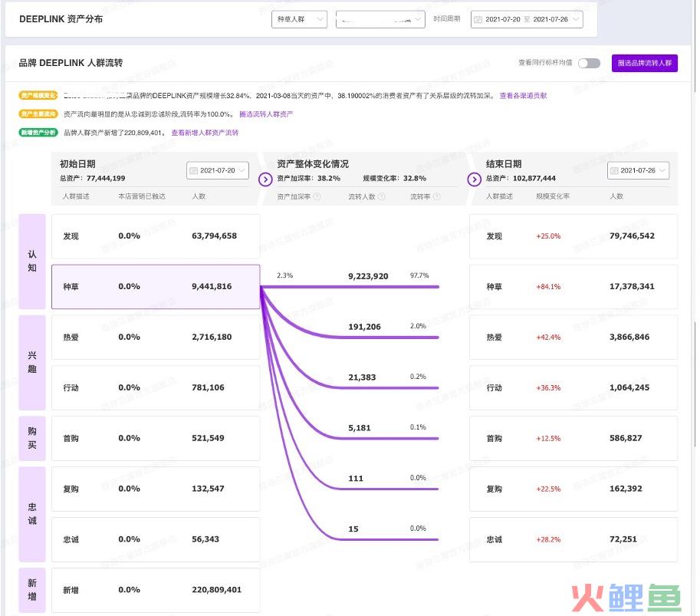700x616 pixels.
Task: Click the flow count 9,223,920
Action: tap(368, 276)
